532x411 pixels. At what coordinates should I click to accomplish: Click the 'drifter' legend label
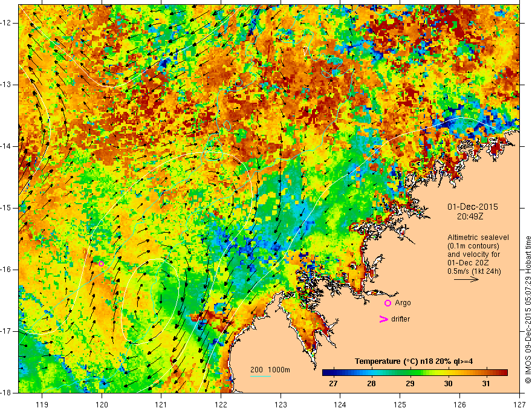400,319
